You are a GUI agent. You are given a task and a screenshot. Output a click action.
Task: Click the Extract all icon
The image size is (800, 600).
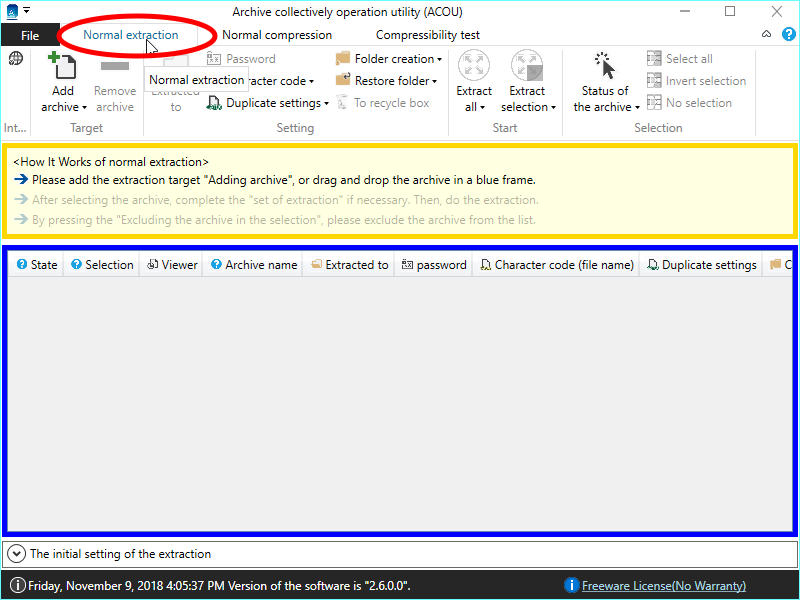pos(474,67)
